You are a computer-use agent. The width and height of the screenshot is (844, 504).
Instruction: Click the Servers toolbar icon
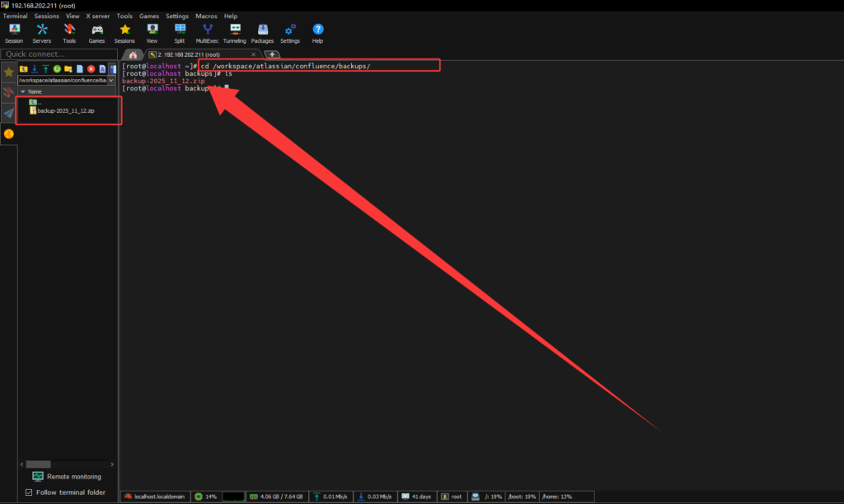tap(41, 32)
